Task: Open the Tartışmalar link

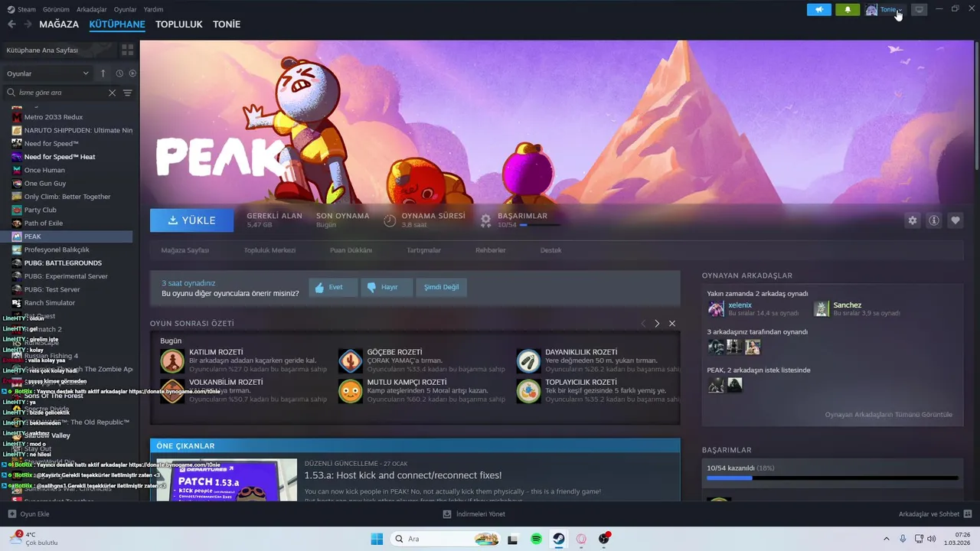Action: click(x=423, y=250)
